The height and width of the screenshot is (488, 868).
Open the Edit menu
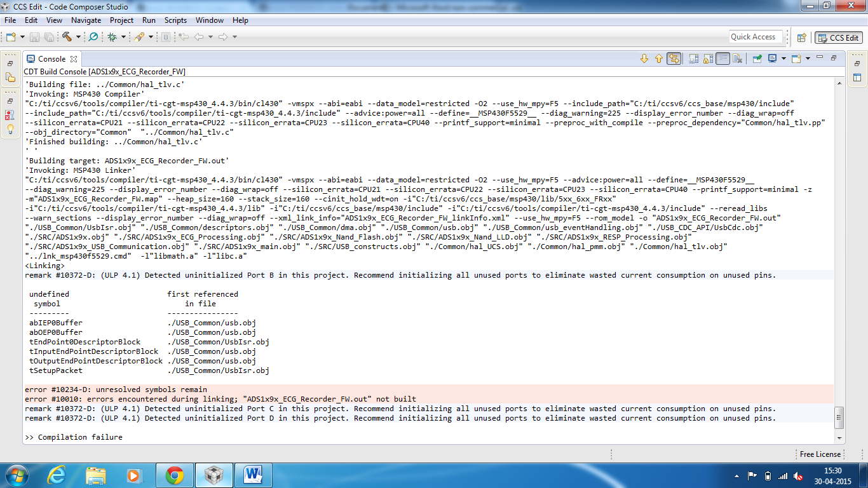[31, 20]
